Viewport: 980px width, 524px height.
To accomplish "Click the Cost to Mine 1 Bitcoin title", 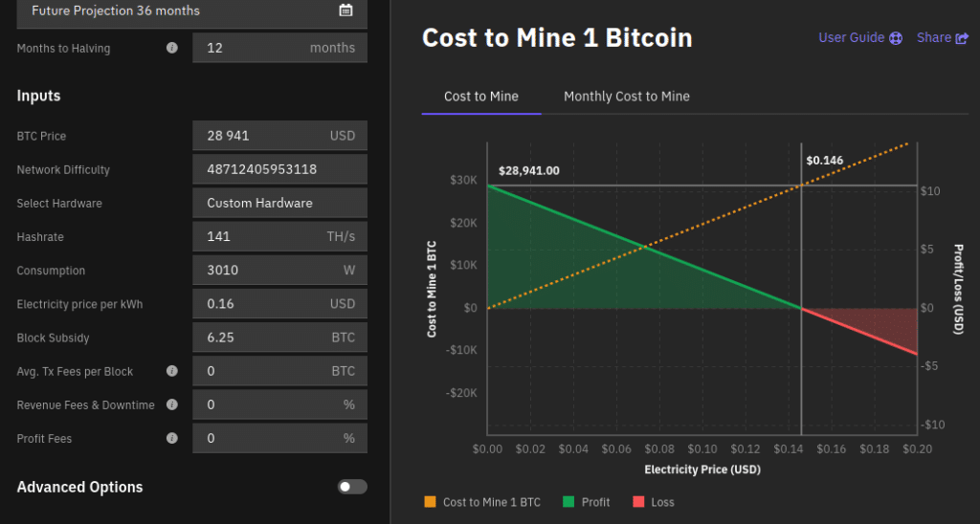I will (557, 38).
